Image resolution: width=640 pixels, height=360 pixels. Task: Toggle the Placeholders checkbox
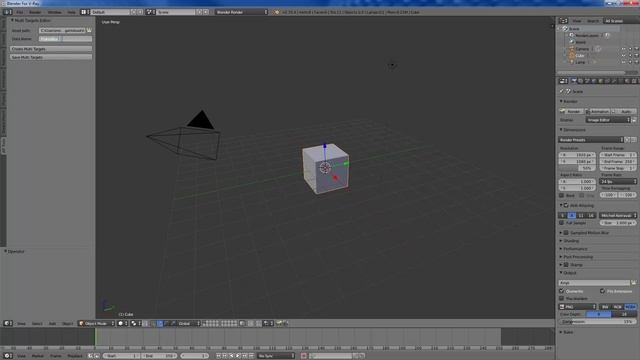click(x=562, y=298)
